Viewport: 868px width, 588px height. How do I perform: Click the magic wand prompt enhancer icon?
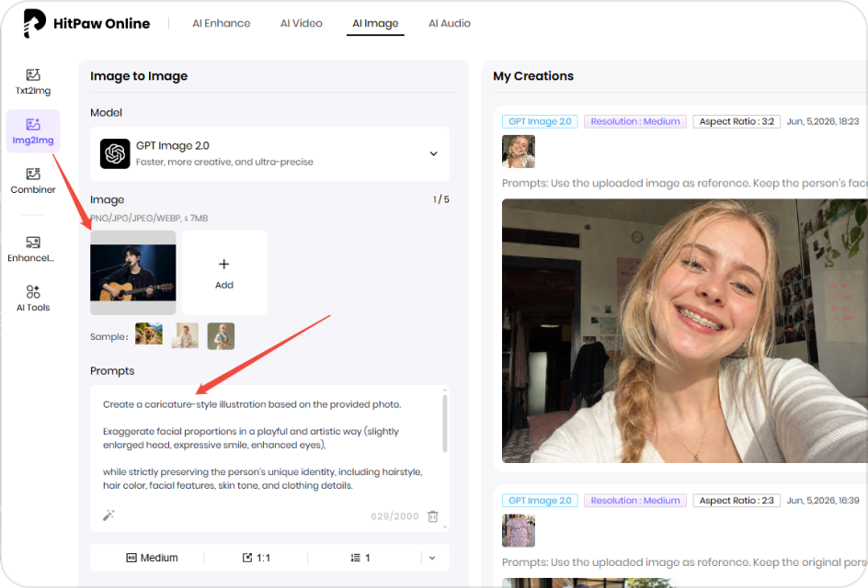coord(108,515)
